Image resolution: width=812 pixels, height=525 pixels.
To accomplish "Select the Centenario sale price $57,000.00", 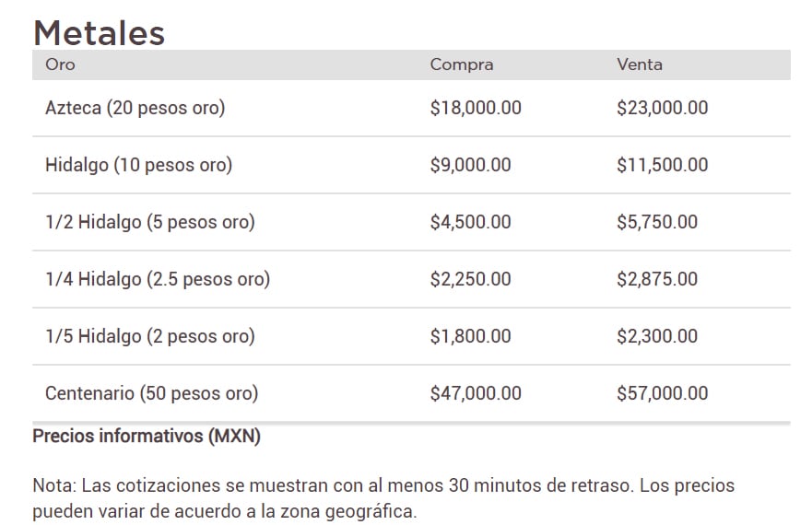I will [x=663, y=393].
